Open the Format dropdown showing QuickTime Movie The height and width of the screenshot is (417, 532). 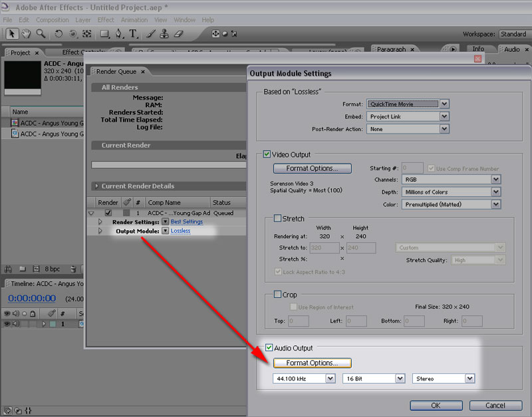point(408,104)
